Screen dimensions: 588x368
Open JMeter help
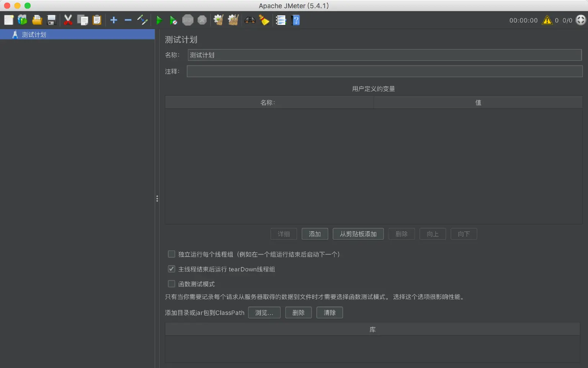point(296,20)
